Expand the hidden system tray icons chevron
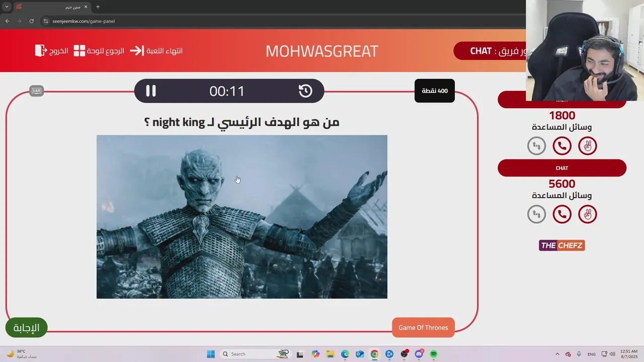Viewport: 644px width, 362px height. (557, 354)
